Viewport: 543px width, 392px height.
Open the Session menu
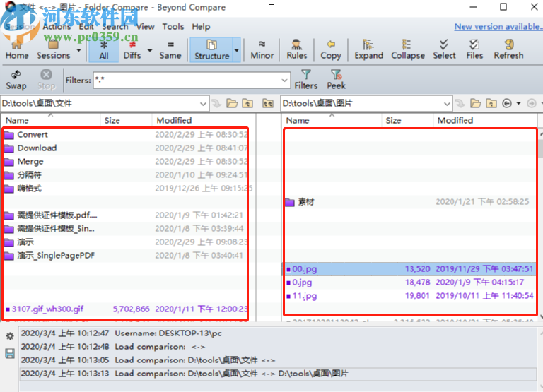pos(20,27)
